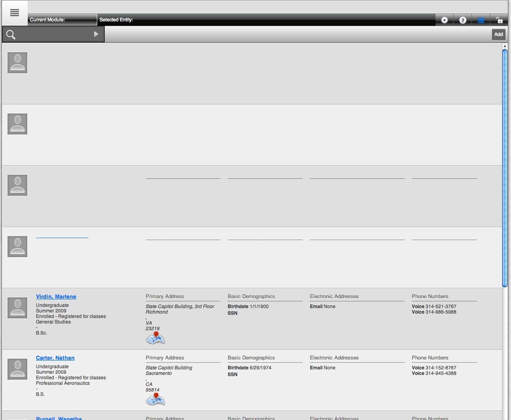Click the scrollbar up arrow
This screenshot has width=511, height=420.
pyautogui.click(x=505, y=46)
